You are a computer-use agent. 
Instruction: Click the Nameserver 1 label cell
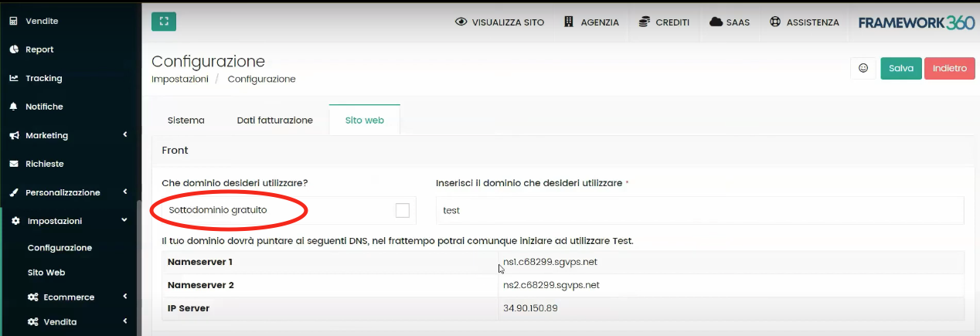[330, 262]
